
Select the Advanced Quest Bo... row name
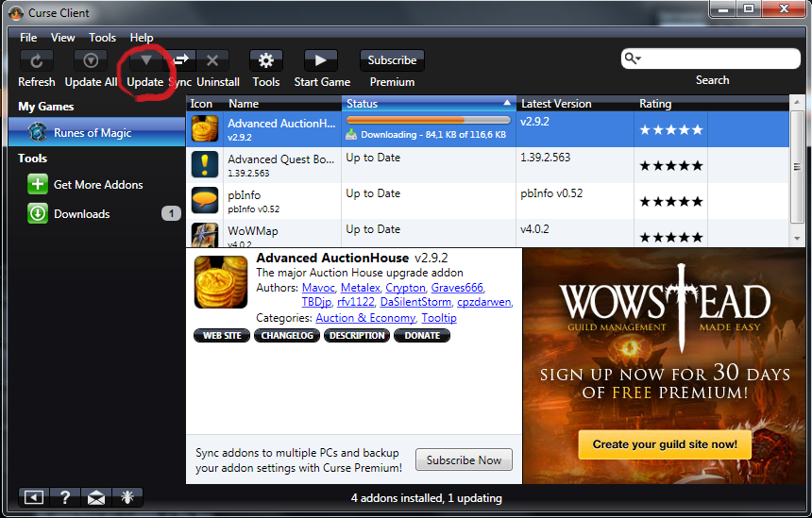coord(280,159)
